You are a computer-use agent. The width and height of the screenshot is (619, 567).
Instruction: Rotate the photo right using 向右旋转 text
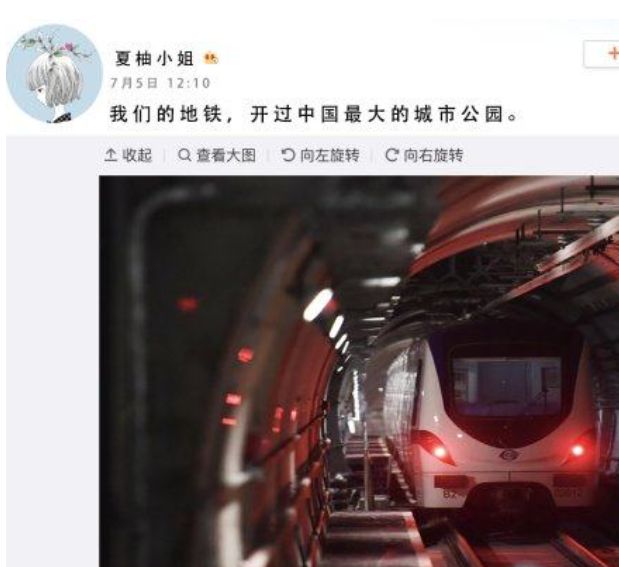[433, 155]
